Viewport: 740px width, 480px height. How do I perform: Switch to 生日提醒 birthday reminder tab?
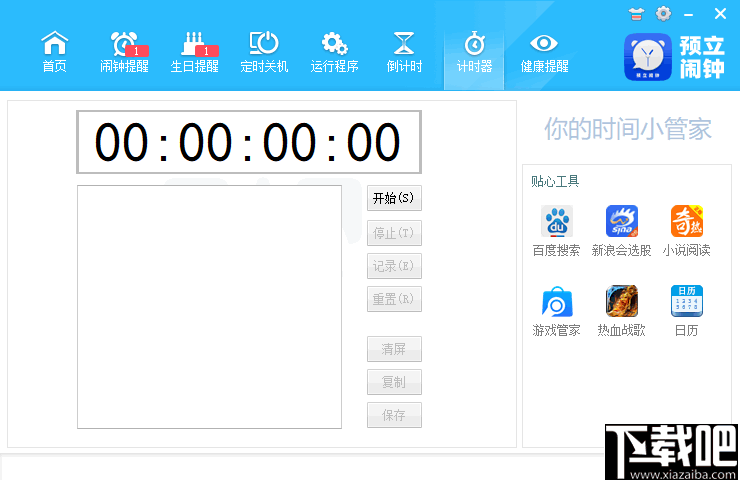click(194, 52)
